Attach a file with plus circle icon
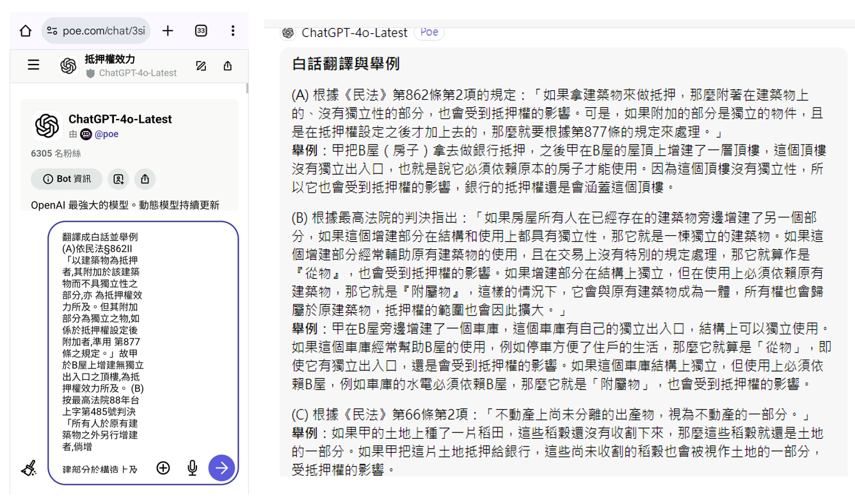The image size is (855, 504). [x=163, y=468]
